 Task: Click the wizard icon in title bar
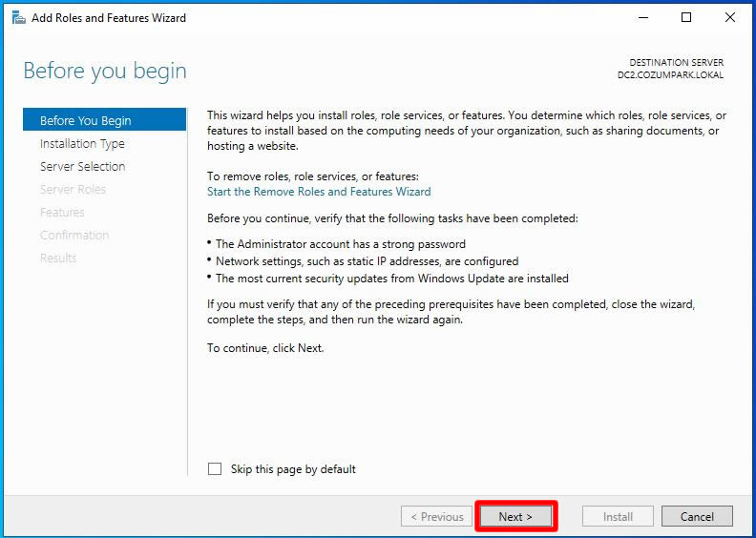pyautogui.click(x=18, y=18)
